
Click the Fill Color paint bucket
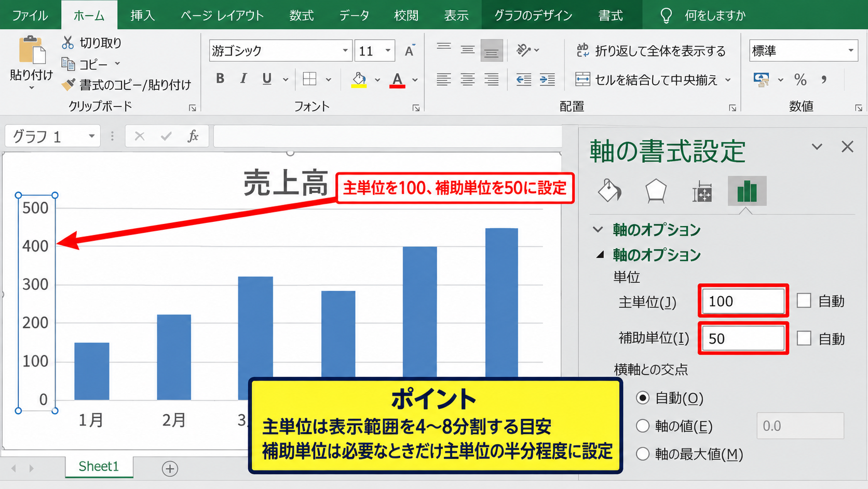359,80
